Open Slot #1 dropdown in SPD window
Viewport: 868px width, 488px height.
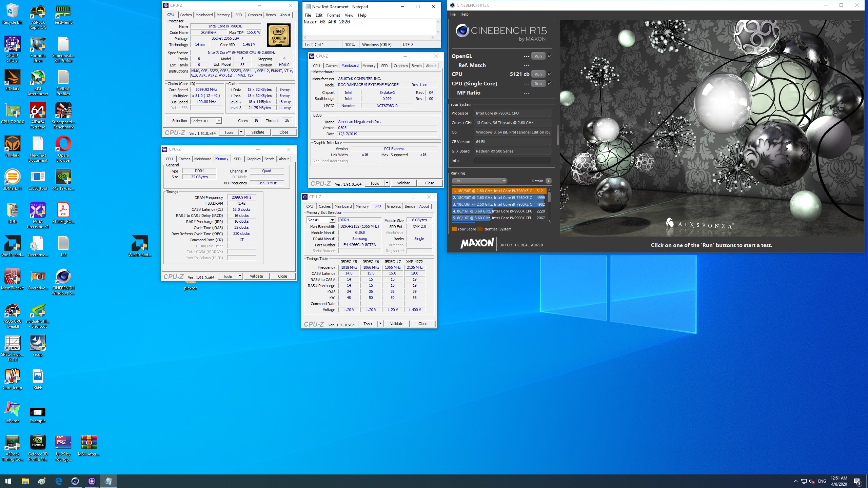[321, 220]
